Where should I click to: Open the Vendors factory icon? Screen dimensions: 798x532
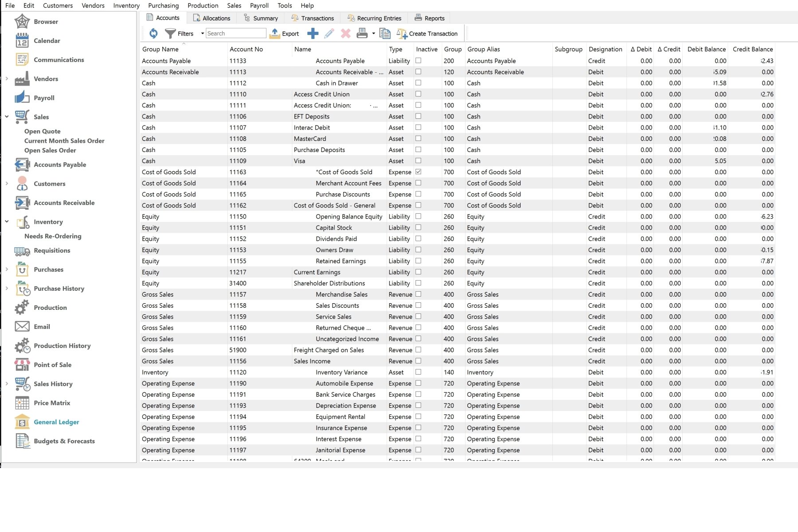(x=22, y=78)
